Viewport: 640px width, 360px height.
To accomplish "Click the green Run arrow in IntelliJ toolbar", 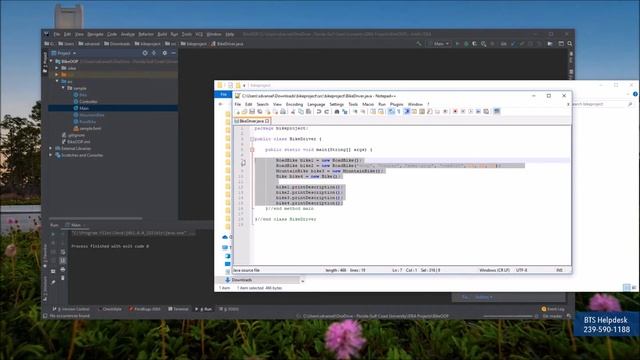I will pos(457,44).
